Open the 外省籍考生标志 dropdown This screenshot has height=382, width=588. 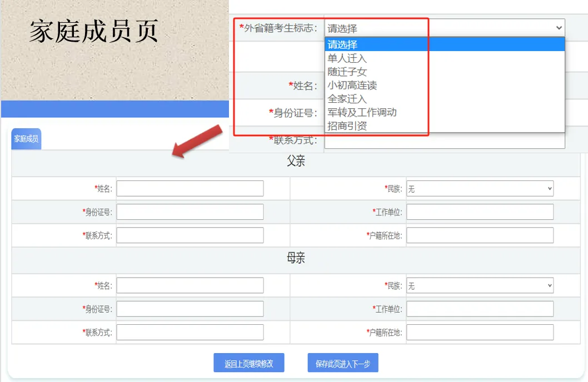(445, 27)
